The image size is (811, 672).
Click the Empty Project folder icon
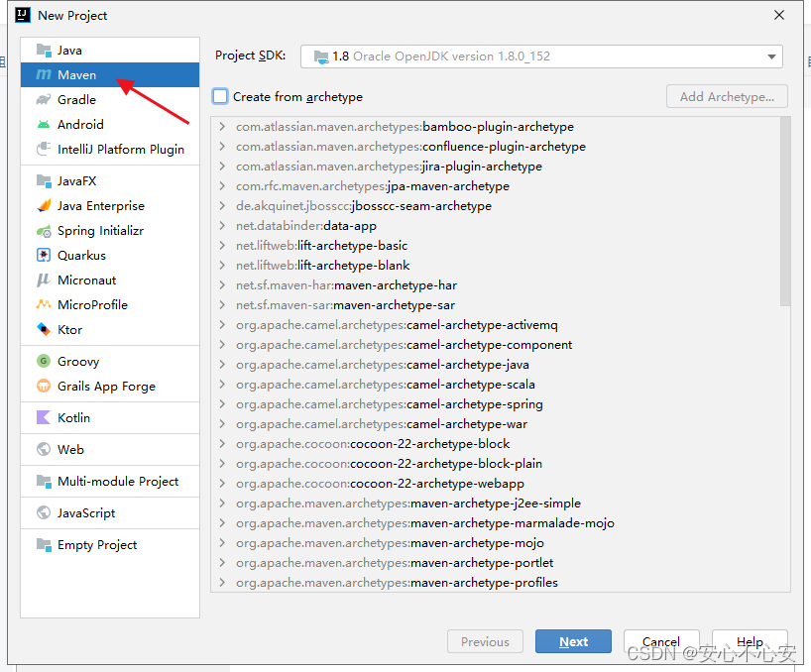pos(44,545)
